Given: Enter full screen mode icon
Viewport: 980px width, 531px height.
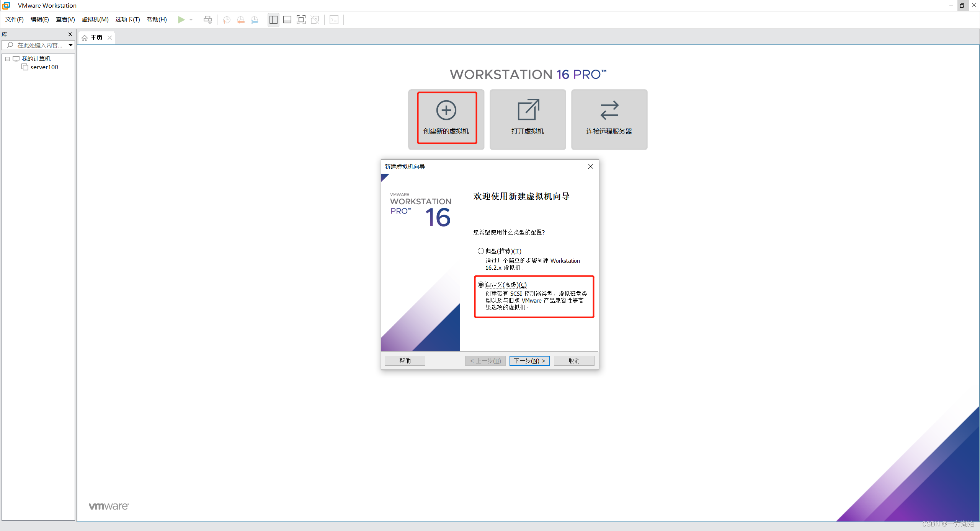Looking at the screenshot, I should [301, 20].
